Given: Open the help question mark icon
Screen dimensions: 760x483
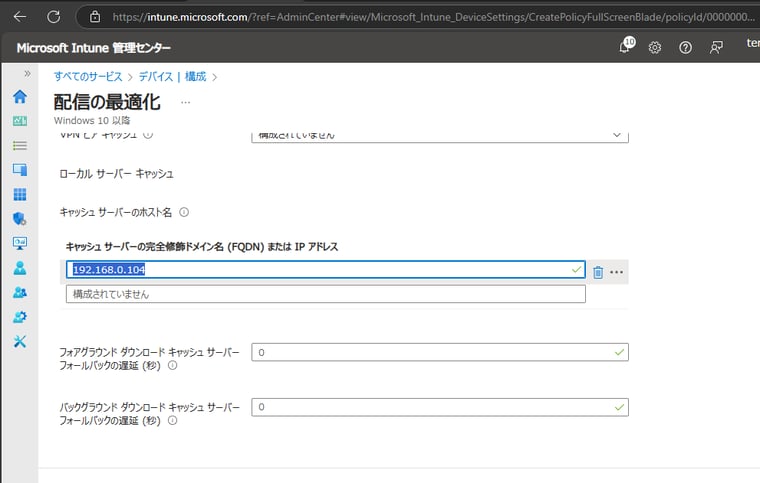Looking at the screenshot, I should (685, 47).
